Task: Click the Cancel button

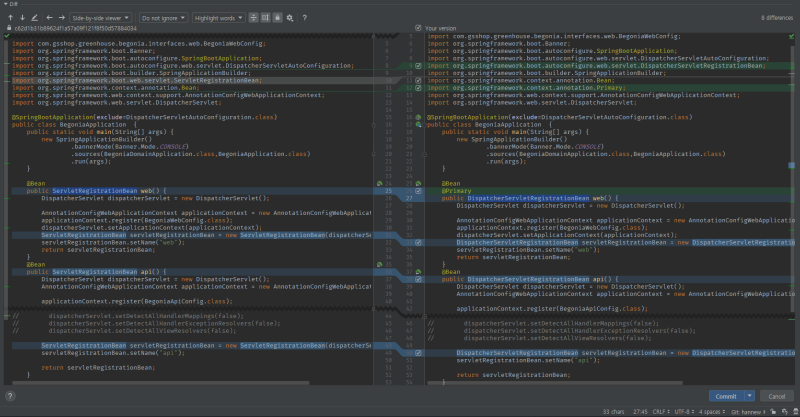Action: [x=777, y=396]
